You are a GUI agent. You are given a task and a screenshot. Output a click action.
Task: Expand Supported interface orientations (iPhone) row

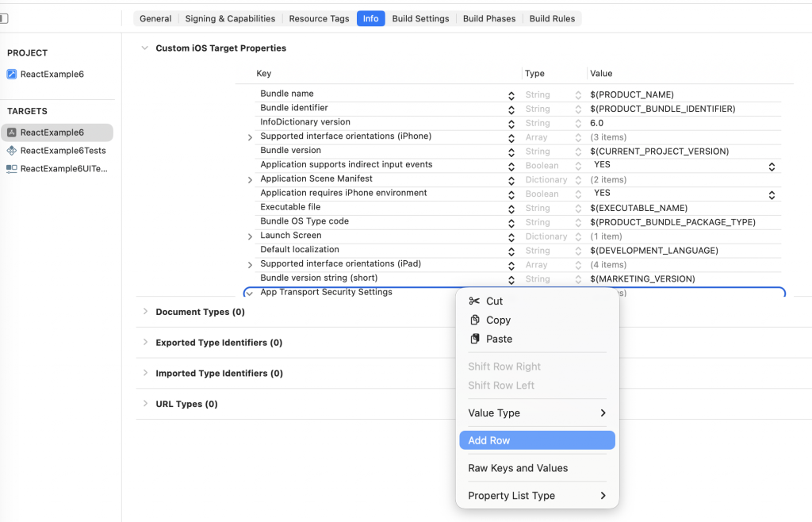251,137
